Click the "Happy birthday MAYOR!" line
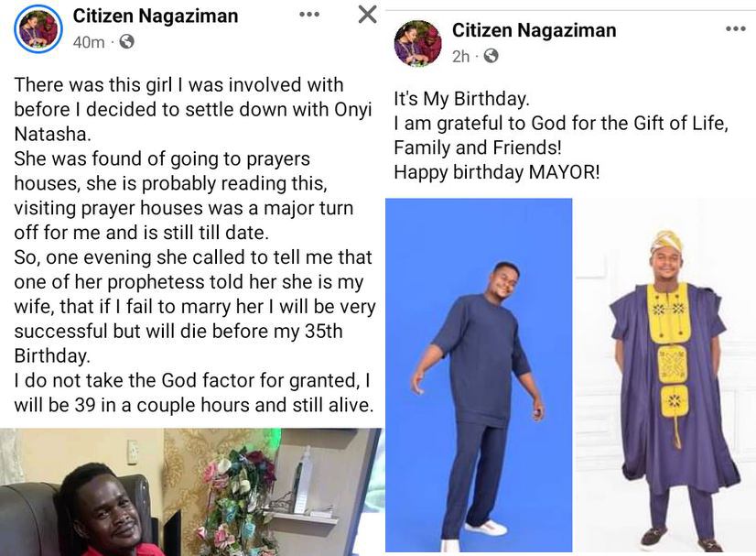 point(496,171)
